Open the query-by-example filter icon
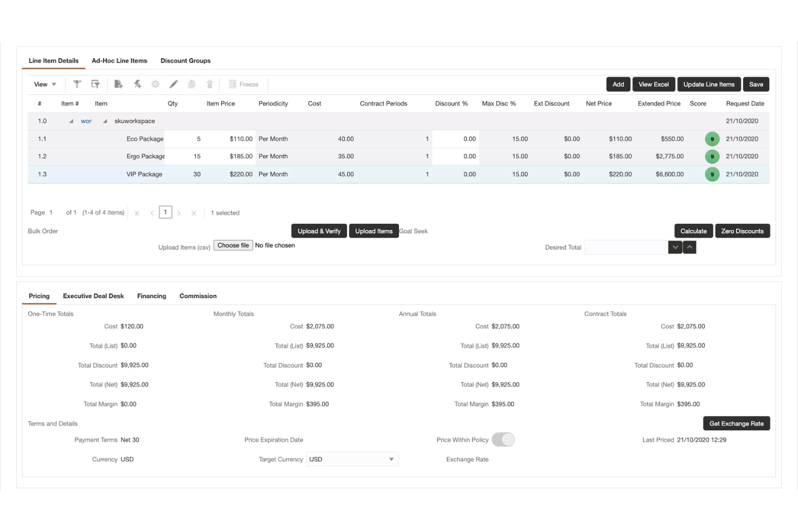The height and width of the screenshot is (532, 798). pos(95,84)
